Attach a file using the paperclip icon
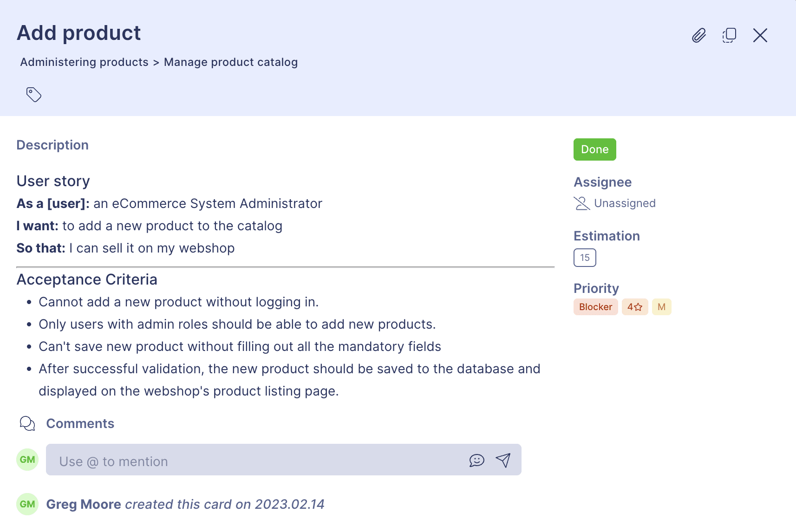The height and width of the screenshot is (532, 796). tap(698, 35)
